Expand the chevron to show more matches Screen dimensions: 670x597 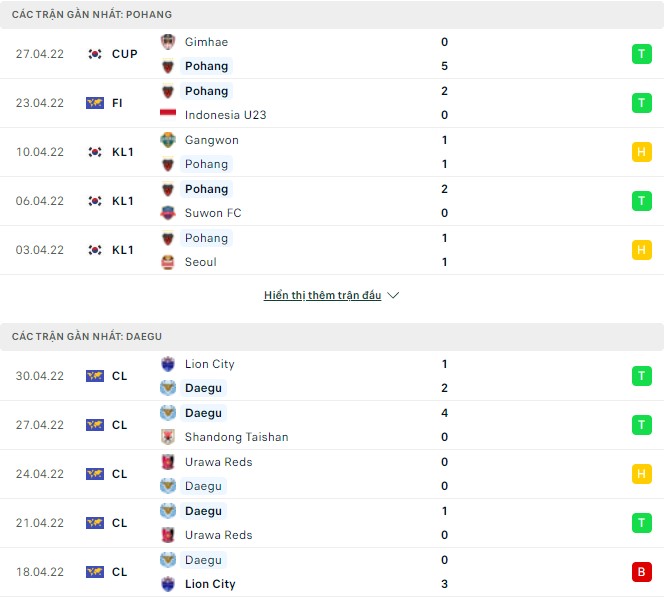[x=393, y=296]
